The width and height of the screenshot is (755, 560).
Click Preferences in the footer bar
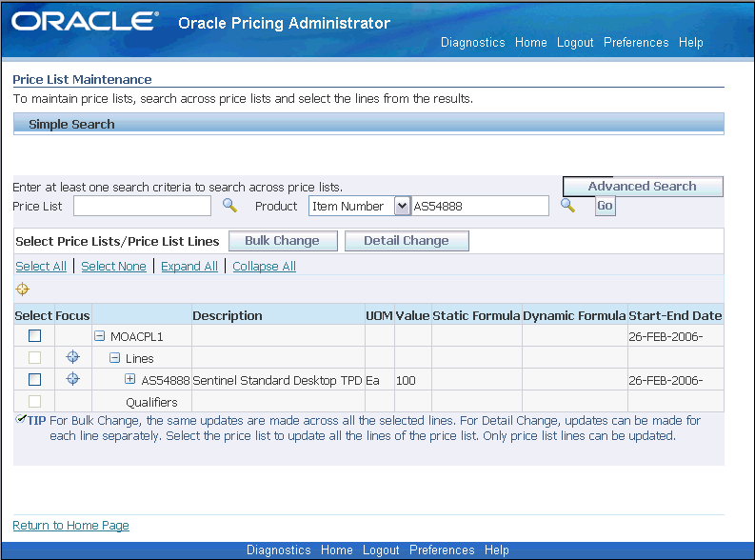tap(442, 550)
